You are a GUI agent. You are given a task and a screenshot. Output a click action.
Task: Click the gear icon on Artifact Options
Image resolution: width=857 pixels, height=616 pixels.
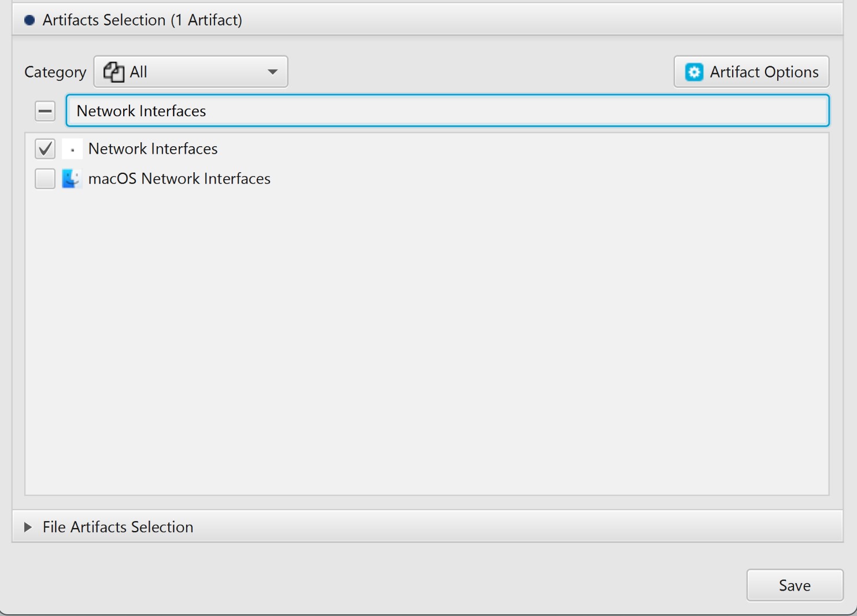[694, 72]
